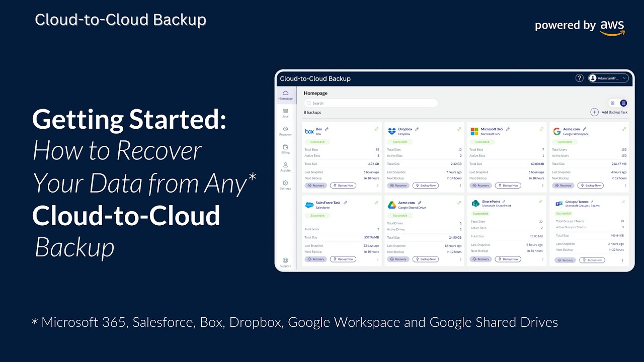Click Recovery on the Box card

315,186
